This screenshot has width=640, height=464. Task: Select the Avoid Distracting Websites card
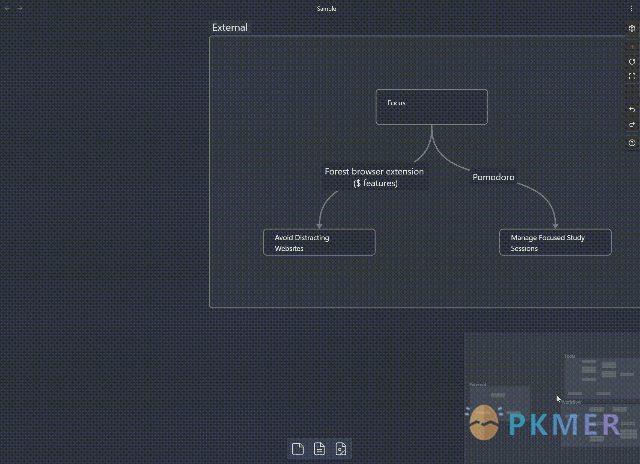[x=319, y=242]
